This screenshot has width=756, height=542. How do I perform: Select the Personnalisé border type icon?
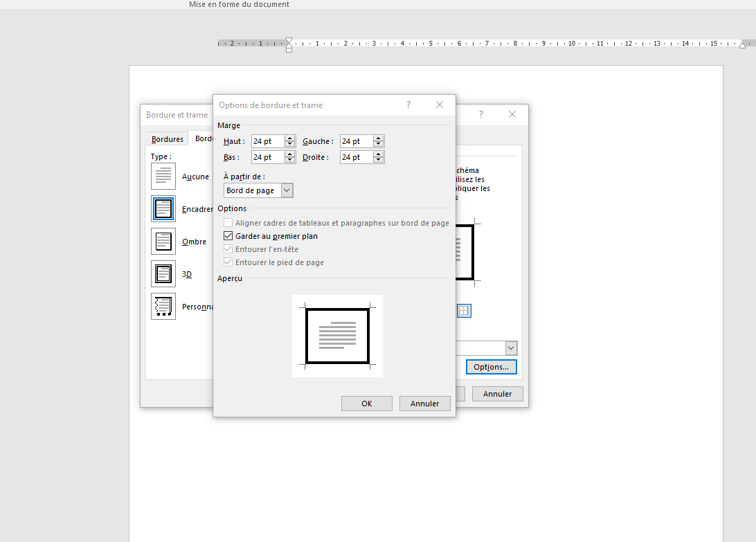tap(163, 306)
